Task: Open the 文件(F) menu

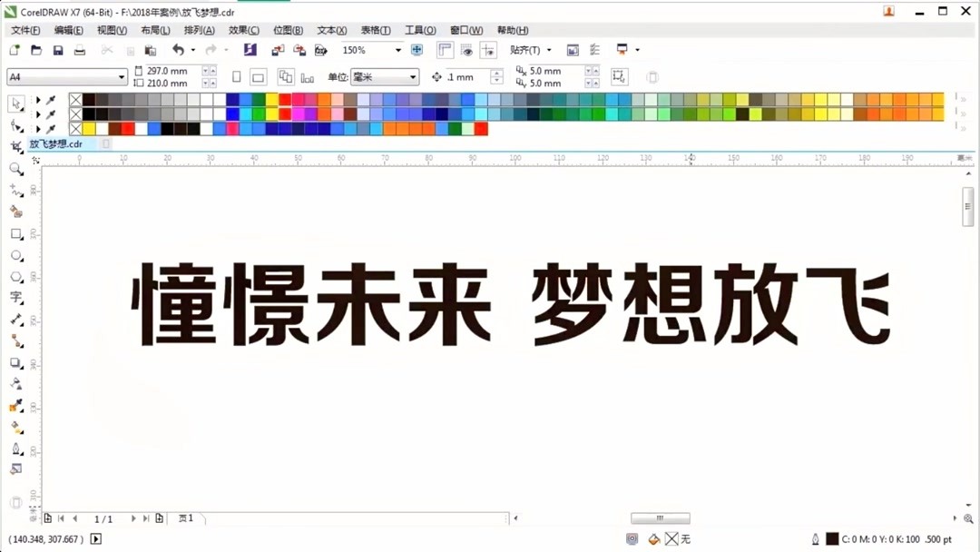Action: (x=24, y=30)
